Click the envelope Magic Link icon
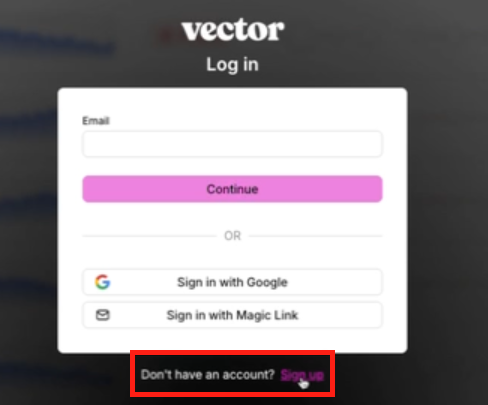The height and width of the screenshot is (405, 488). 103,315
